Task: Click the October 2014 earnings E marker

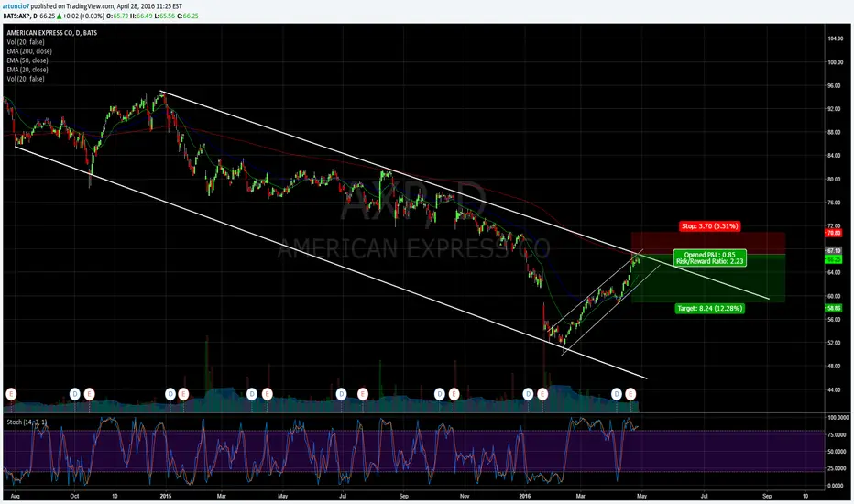Action: click(89, 393)
